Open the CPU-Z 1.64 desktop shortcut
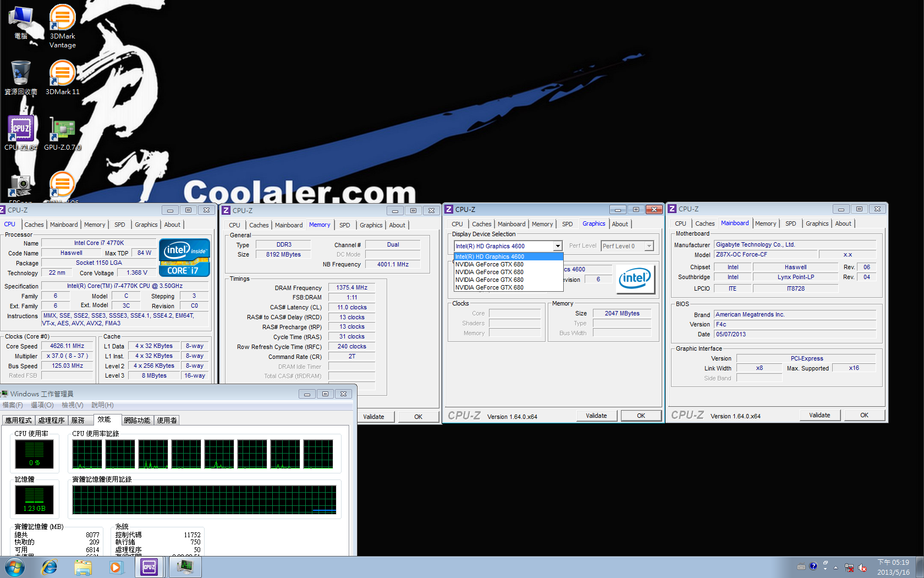 [x=21, y=133]
